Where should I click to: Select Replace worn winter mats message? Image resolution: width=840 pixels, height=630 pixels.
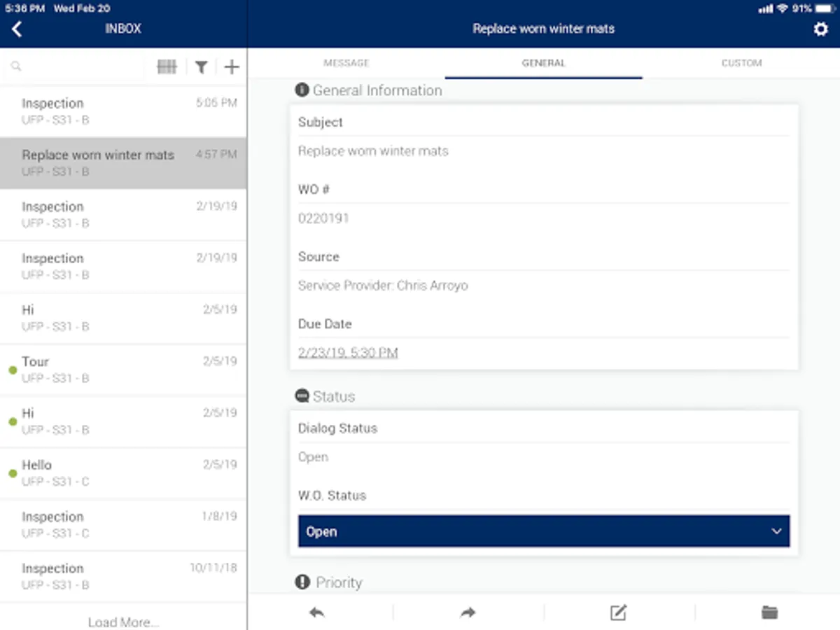point(123,163)
